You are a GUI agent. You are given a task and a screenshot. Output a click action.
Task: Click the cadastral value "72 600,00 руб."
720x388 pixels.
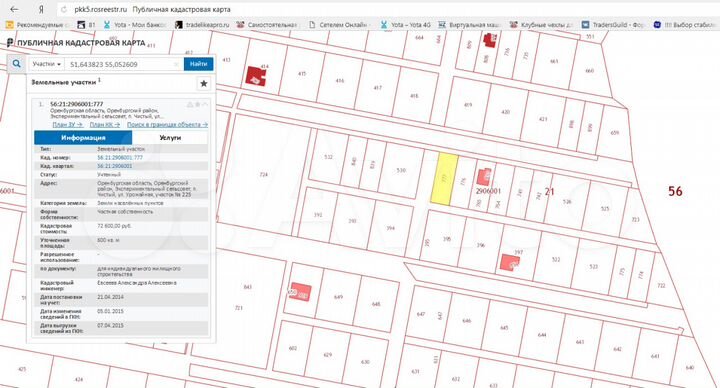(x=114, y=226)
